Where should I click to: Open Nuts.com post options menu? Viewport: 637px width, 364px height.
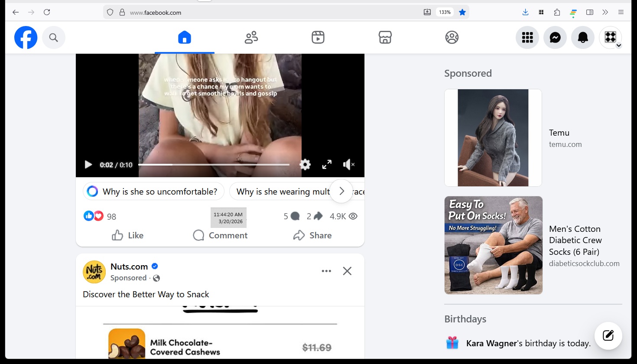tap(326, 271)
